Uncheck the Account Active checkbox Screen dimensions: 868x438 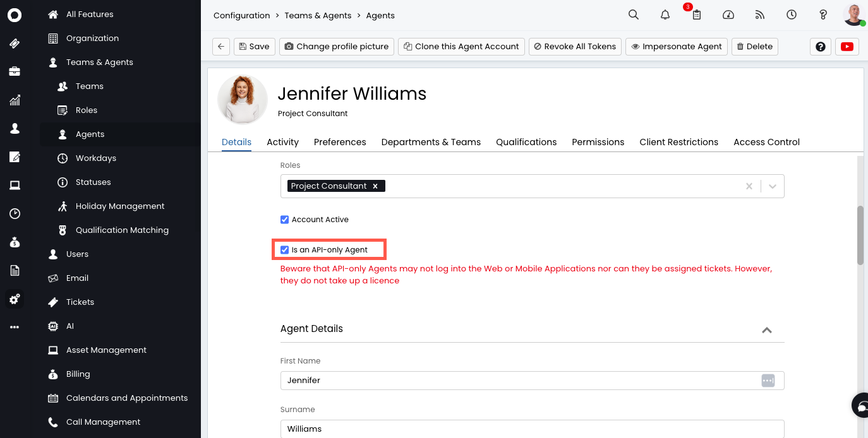click(284, 220)
